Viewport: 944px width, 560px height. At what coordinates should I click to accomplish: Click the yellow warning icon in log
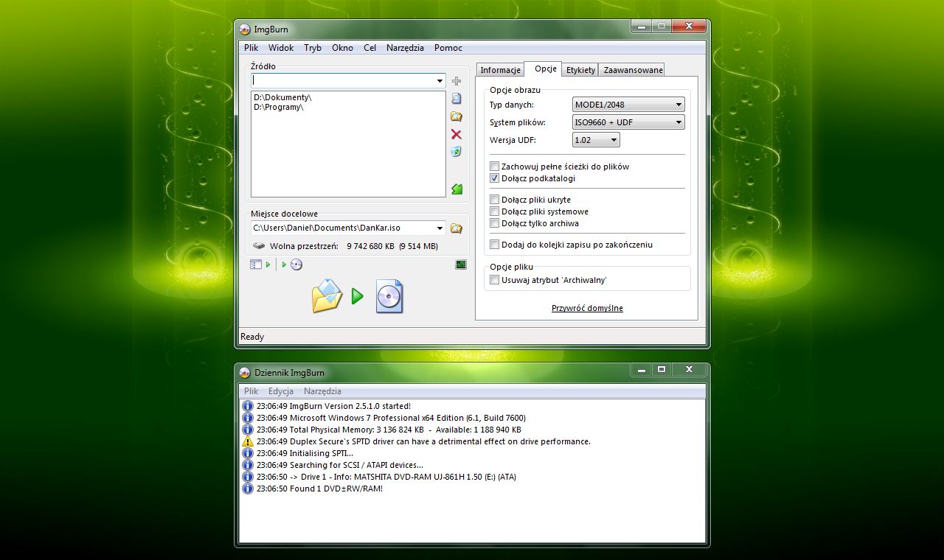(x=248, y=441)
